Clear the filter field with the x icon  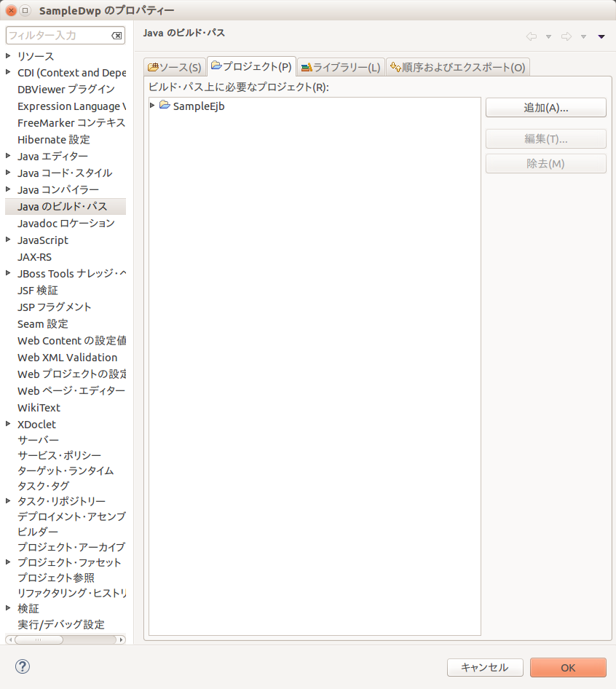(x=118, y=35)
